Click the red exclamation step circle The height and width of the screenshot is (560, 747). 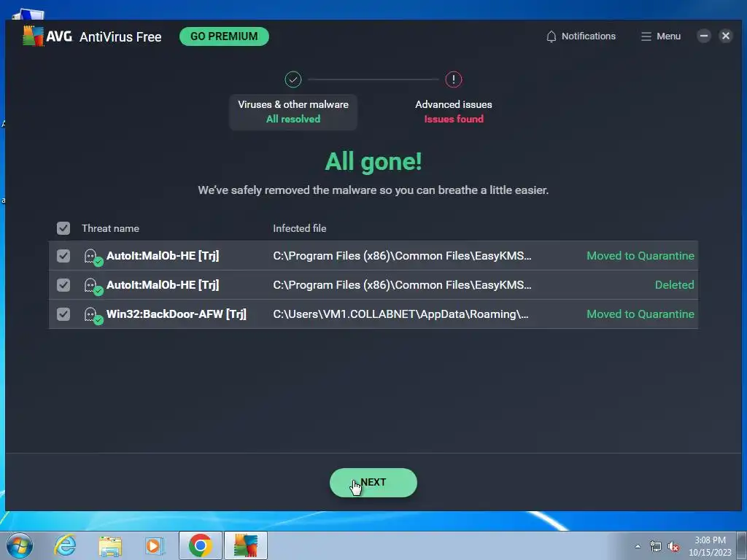pos(454,79)
